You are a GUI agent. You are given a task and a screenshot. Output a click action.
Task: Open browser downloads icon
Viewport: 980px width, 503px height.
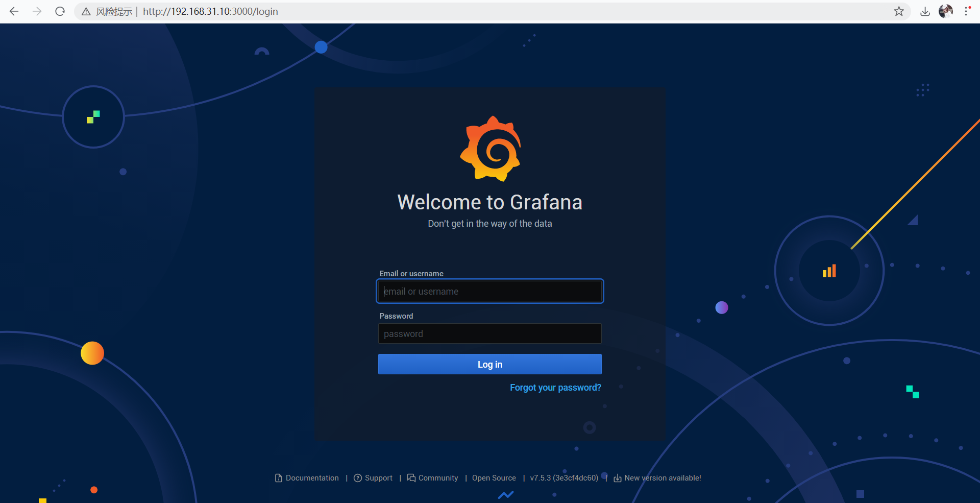tap(925, 11)
